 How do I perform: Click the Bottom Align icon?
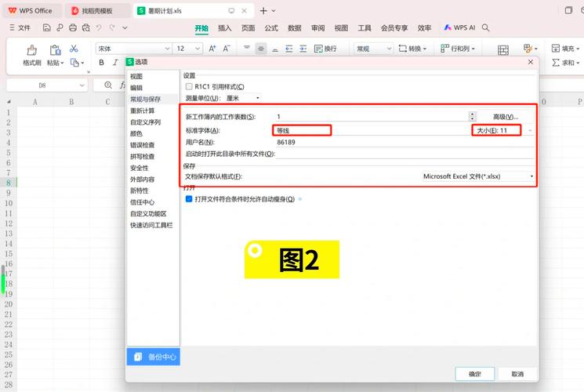(x=275, y=49)
